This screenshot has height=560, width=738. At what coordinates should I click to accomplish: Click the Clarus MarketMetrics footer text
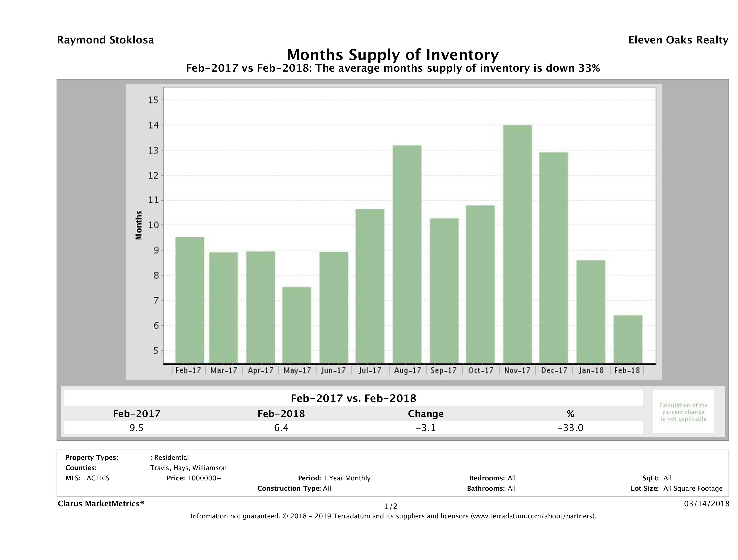click(101, 503)
